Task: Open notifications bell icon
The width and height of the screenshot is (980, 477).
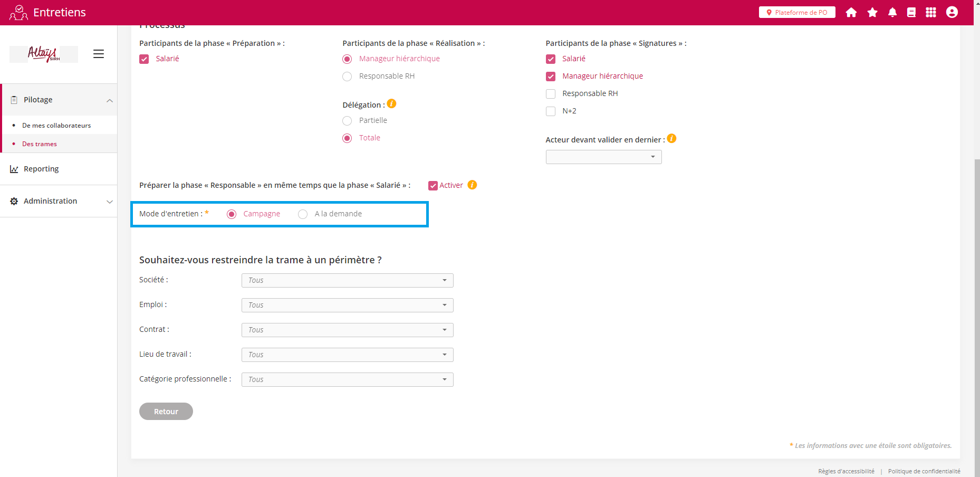Action: pos(892,12)
